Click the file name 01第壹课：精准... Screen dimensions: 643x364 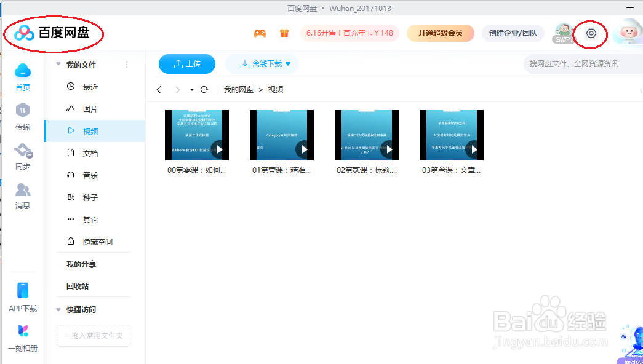[x=282, y=170]
